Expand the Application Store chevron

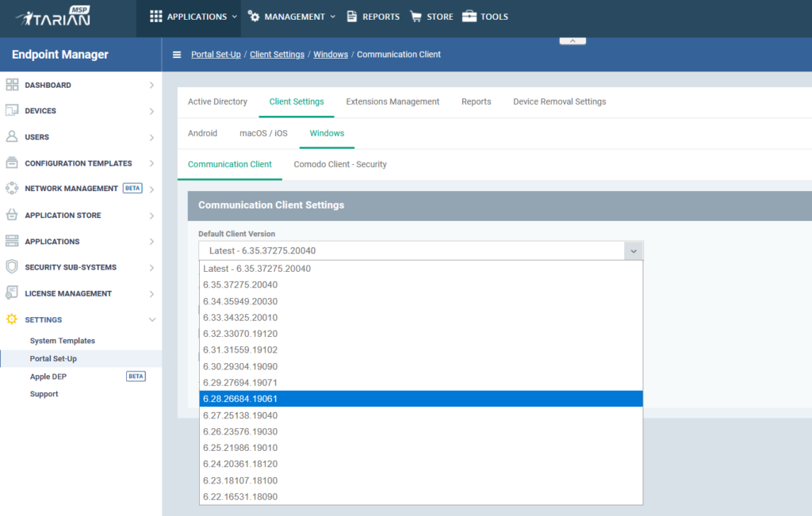click(x=151, y=216)
